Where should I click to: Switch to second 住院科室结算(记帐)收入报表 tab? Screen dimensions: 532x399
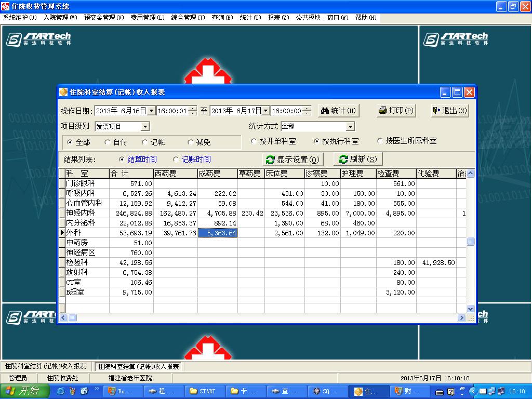[x=138, y=366]
